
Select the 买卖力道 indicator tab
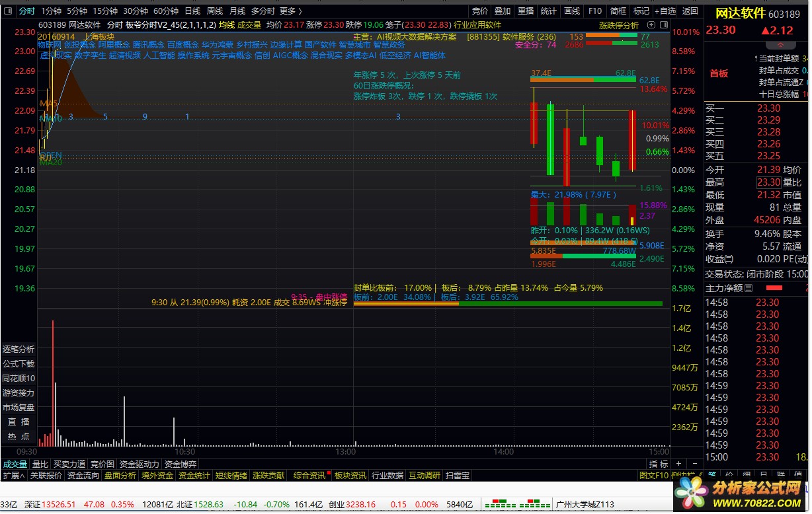69,464
